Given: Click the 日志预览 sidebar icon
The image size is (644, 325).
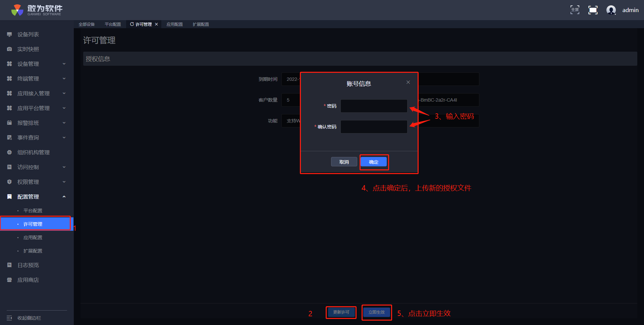Looking at the screenshot, I should click(x=9, y=265).
